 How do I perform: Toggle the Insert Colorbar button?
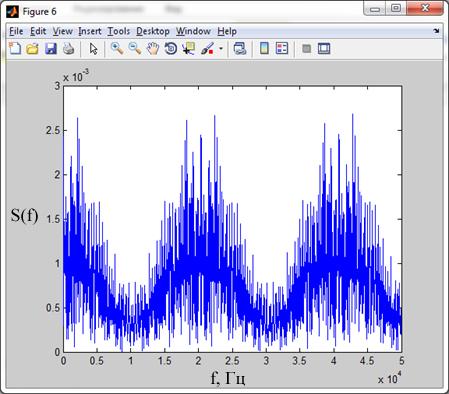[264, 49]
